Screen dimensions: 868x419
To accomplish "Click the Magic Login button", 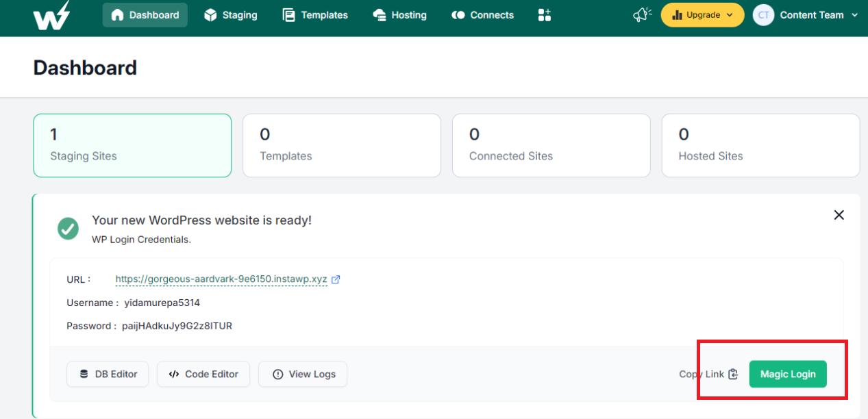I will pyautogui.click(x=788, y=374).
